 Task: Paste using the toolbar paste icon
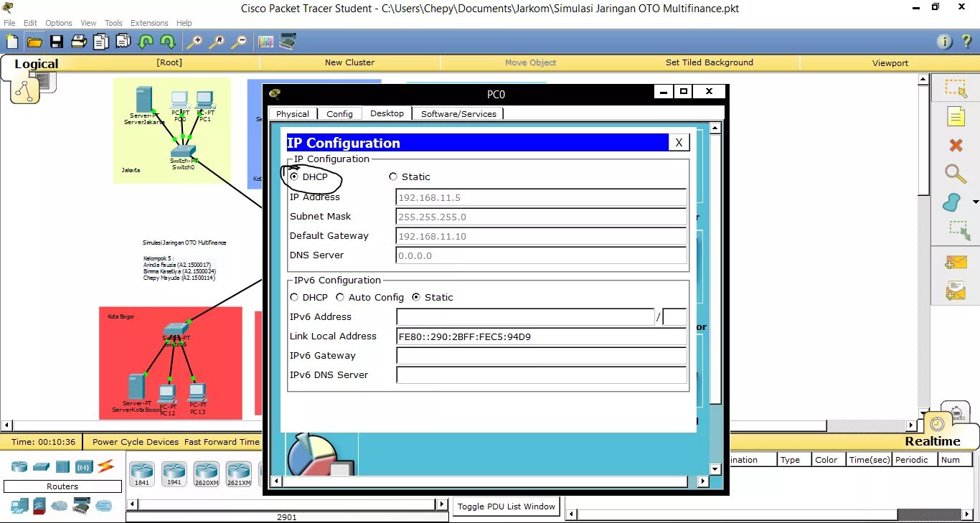pyautogui.click(x=123, y=42)
